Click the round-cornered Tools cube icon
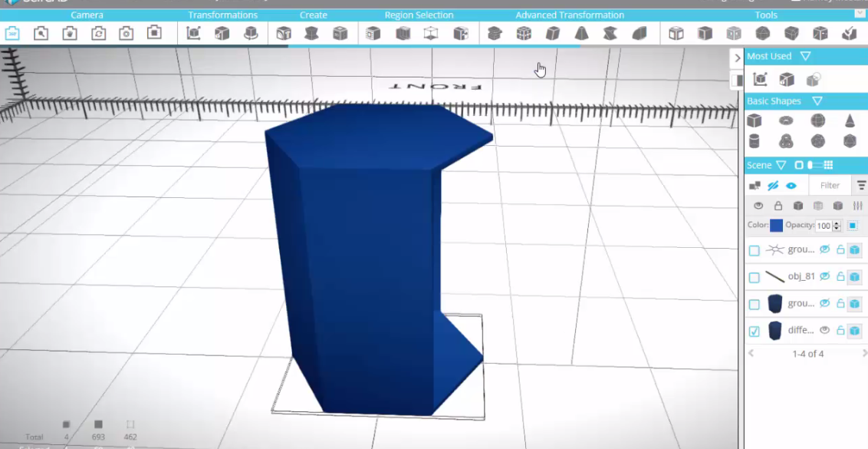The height and width of the screenshot is (449, 868). (x=763, y=33)
